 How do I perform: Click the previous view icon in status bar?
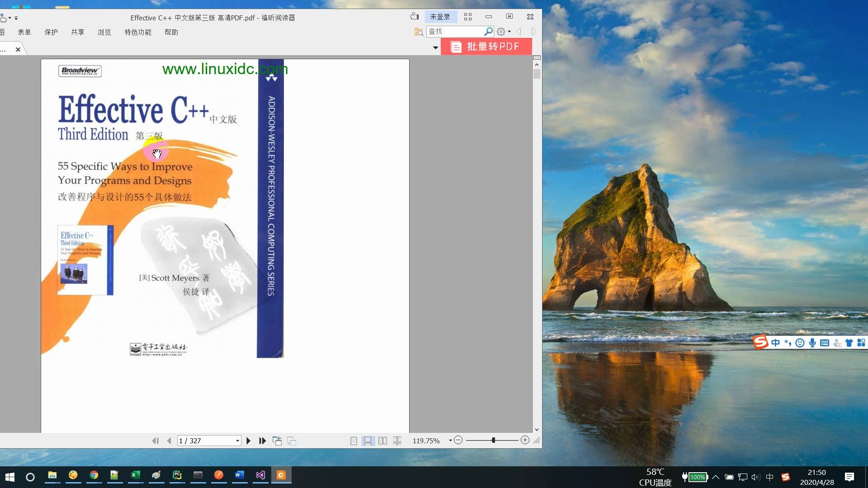tap(277, 441)
